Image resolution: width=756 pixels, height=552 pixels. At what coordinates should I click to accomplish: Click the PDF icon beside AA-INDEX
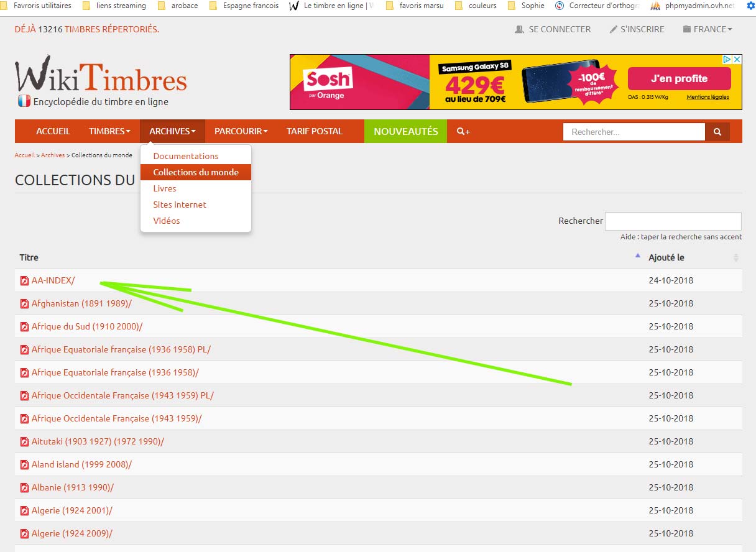(x=24, y=281)
